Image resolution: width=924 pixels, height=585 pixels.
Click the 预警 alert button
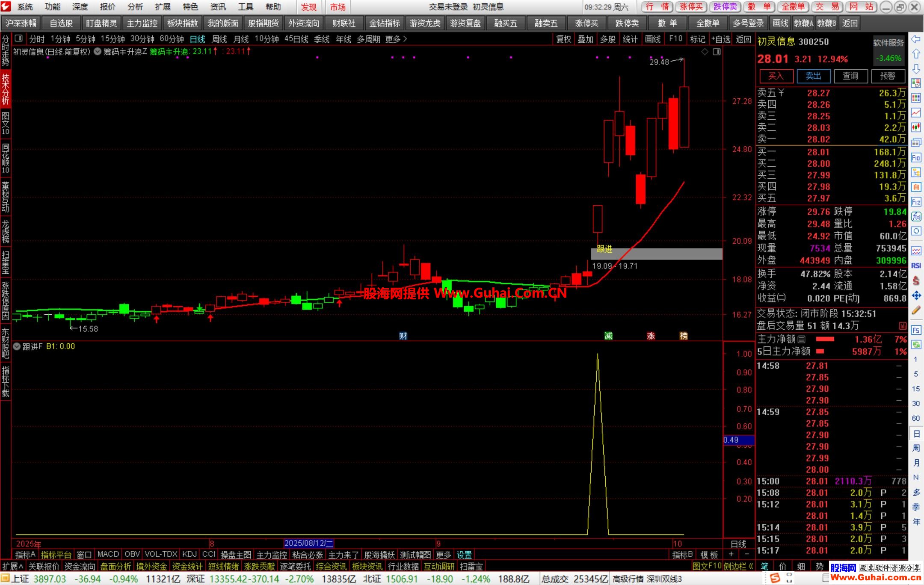click(x=888, y=76)
